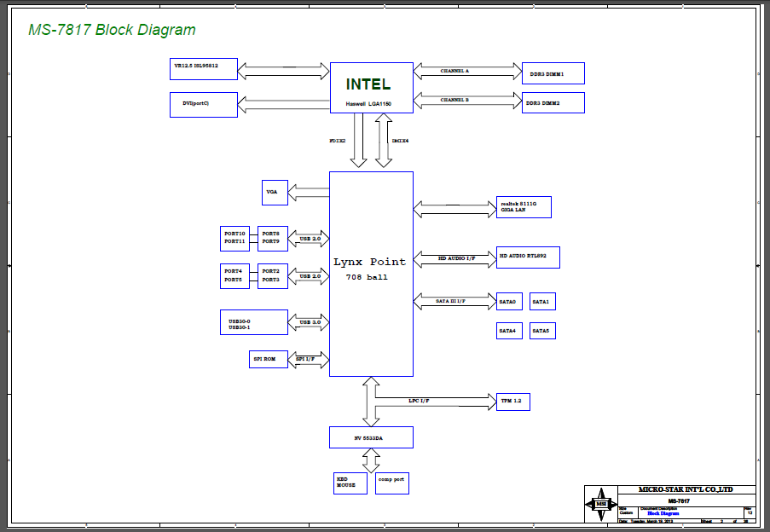This screenshot has width=770, height=532.
Task: Click the 'PORT8' label
Action: tap(270, 234)
